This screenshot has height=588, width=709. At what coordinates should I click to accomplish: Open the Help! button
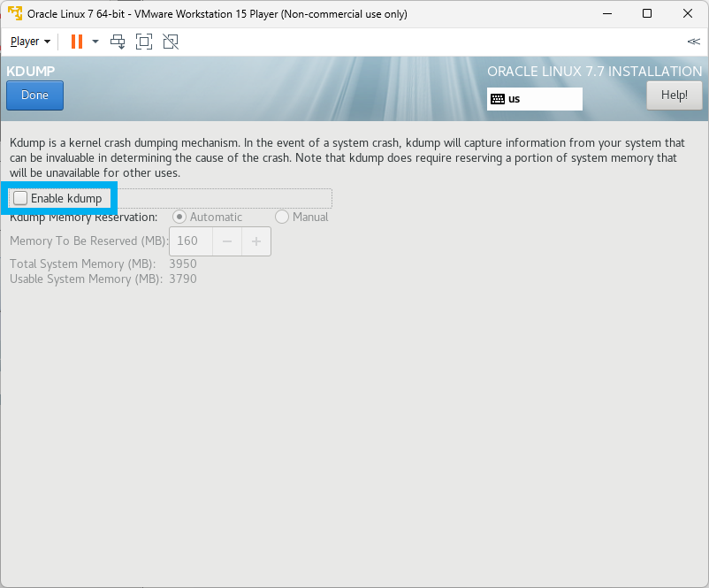[675, 95]
